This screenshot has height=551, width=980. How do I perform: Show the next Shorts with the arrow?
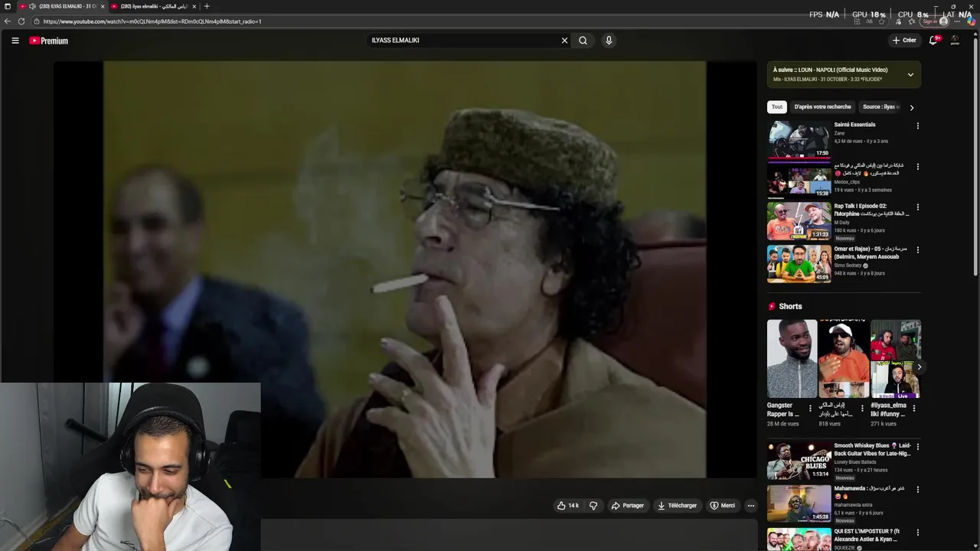(x=919, y=367)
